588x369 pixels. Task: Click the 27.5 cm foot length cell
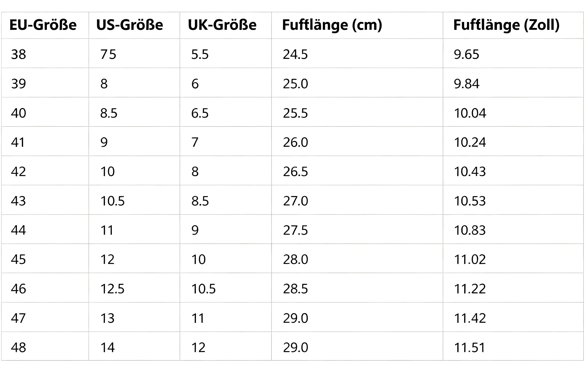click(x=357, y=229)
